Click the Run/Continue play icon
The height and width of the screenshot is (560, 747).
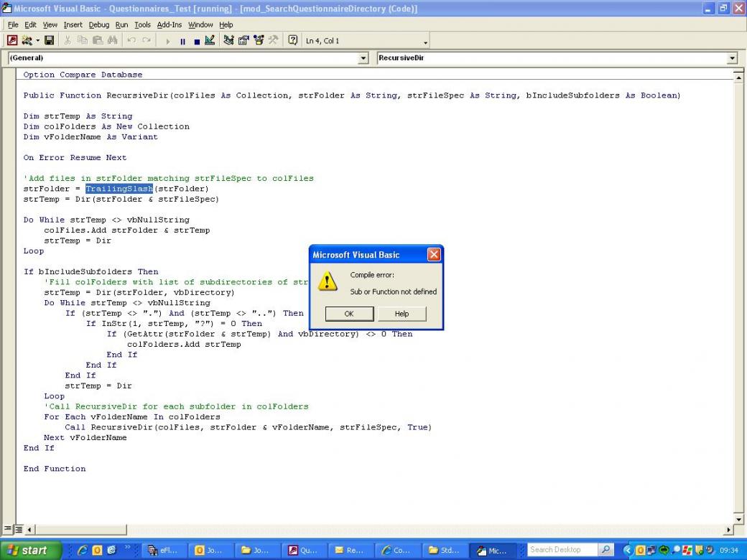pyautogui.click(x=167, y=42)
